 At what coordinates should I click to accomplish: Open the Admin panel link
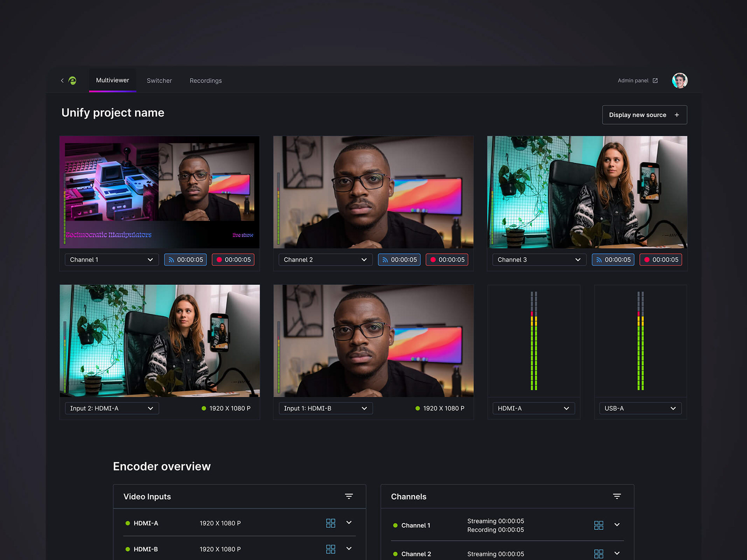coord(633,80)
